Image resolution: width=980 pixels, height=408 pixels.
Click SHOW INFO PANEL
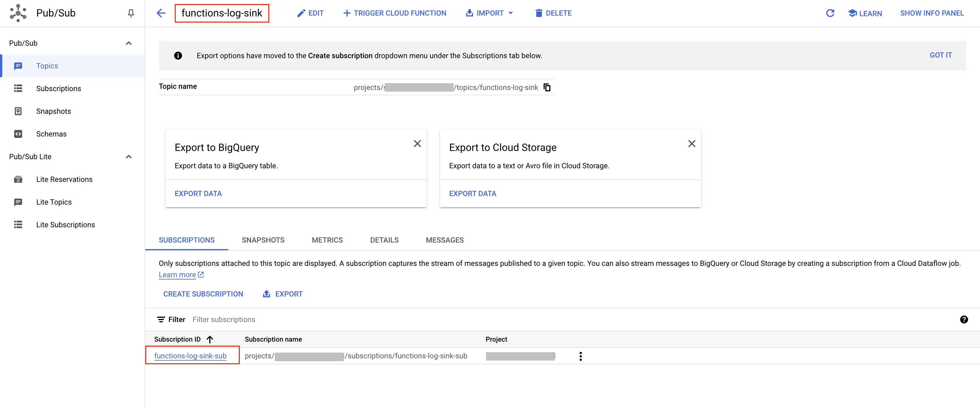tap(932, 13)
